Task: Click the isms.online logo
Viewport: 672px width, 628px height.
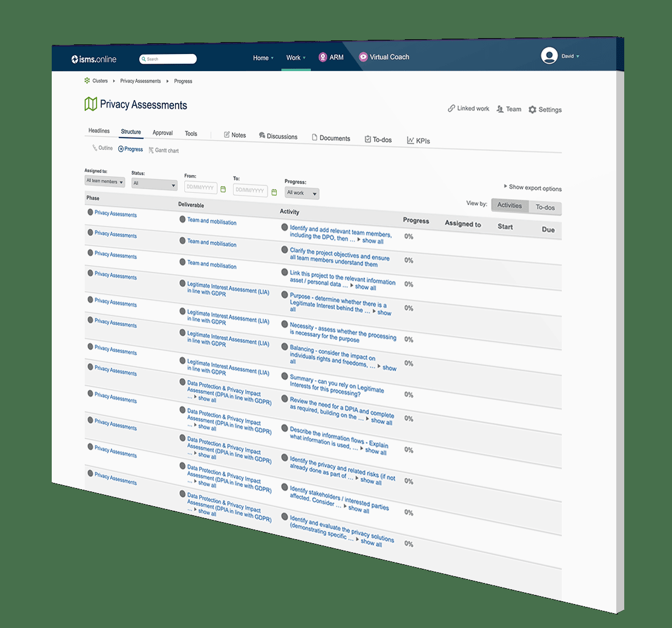Action: point(94,59)
